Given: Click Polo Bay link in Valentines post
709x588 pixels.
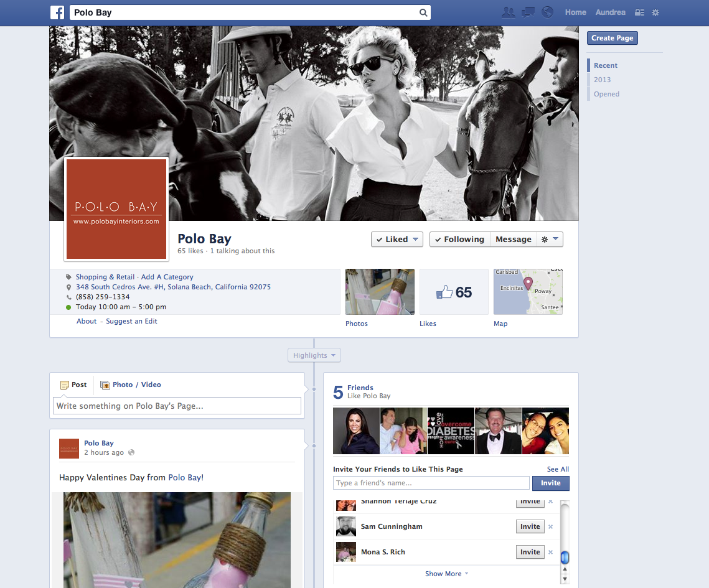Looking at the screenshot, I should pos(184,478).
